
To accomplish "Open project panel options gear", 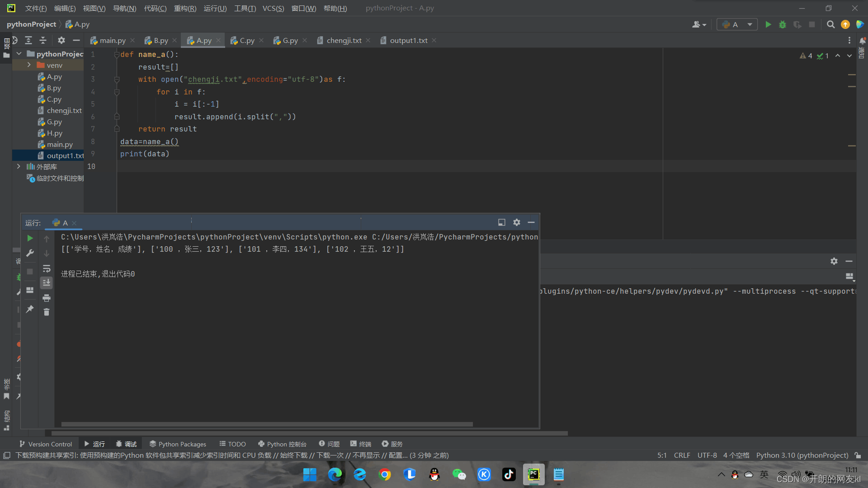I will (x=61, y=40).
